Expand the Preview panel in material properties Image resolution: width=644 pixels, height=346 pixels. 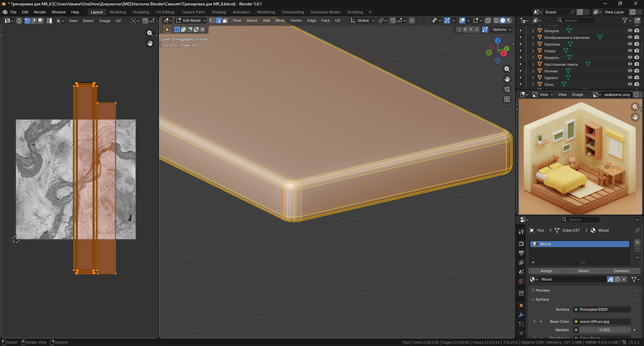(542, 290)
